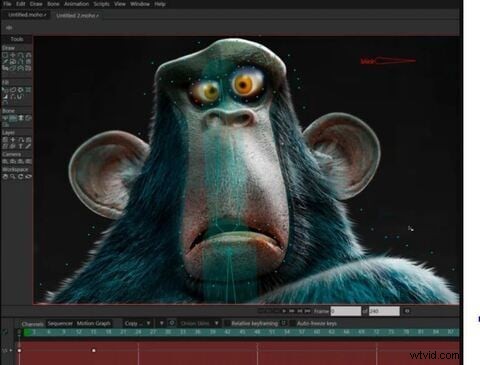Click frame 30 on the timeline ruler
The height and width of the screenshot is (365, 480).
[x=168, y=332]
